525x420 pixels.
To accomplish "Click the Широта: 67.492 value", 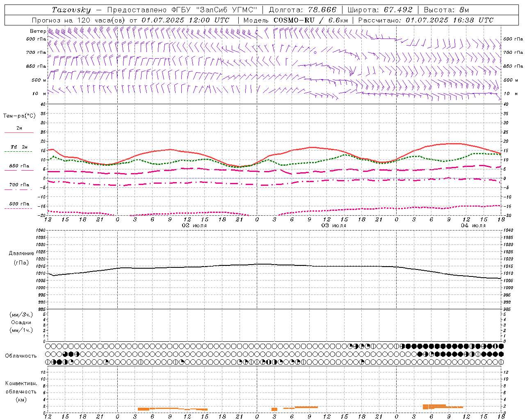I will [x=380, y=10].
